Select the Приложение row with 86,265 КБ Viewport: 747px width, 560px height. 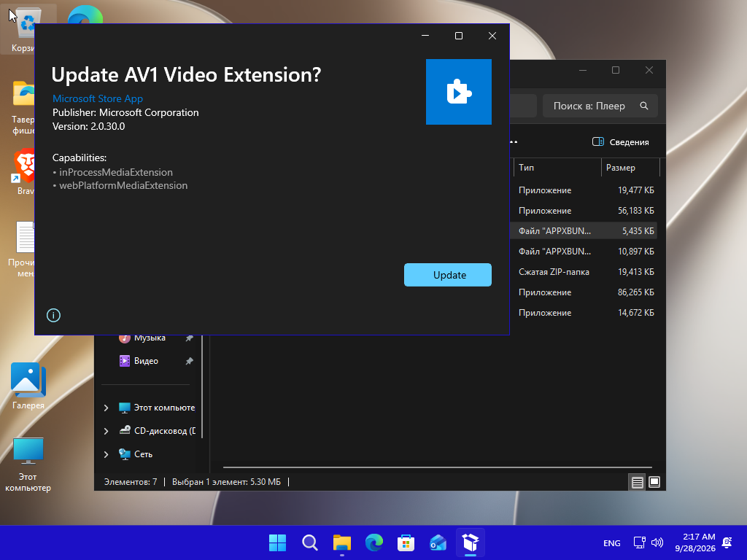pos(584,292)
